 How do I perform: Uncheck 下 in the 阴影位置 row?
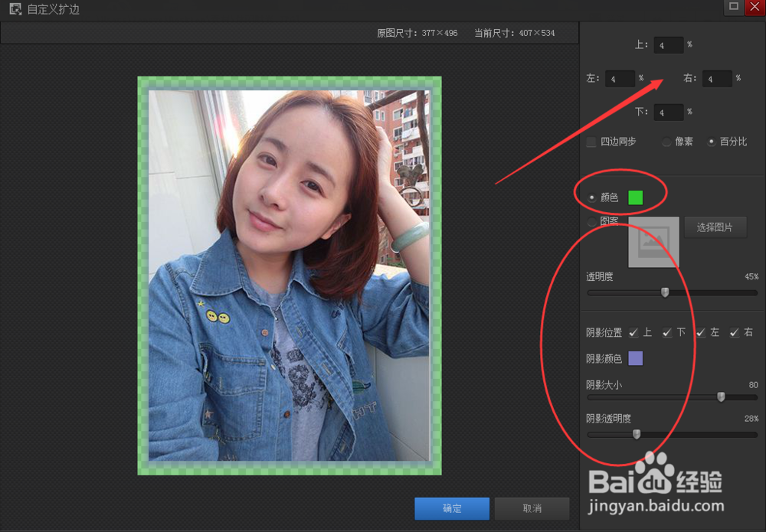pyautogui.click(x=666, y=332)
